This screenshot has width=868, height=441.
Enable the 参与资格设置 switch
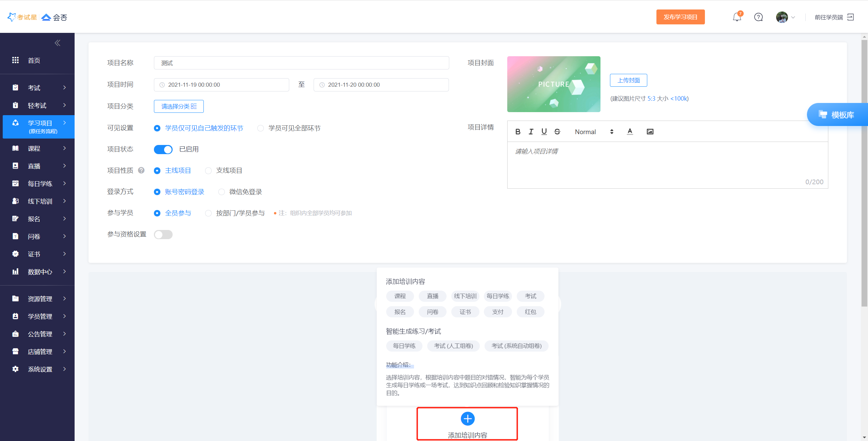click(163, 234)
